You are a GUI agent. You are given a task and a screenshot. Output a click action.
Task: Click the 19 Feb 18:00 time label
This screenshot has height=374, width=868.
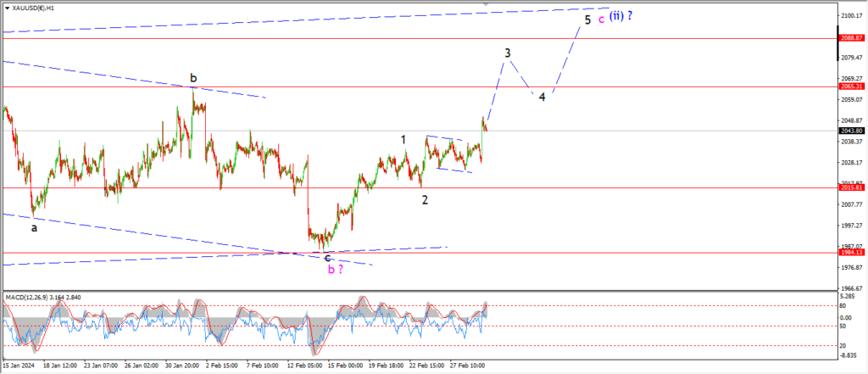(387, 366)
